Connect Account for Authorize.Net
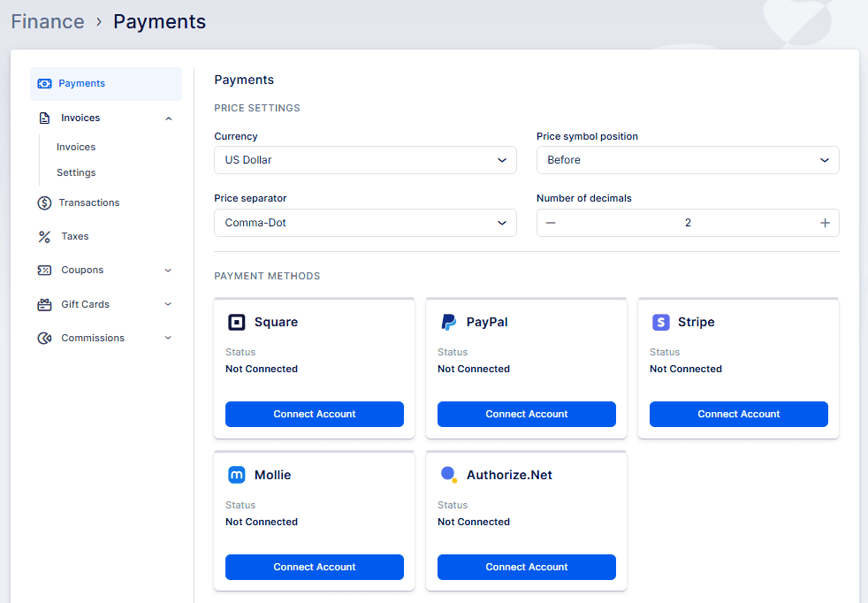 (x=527, y=567)
